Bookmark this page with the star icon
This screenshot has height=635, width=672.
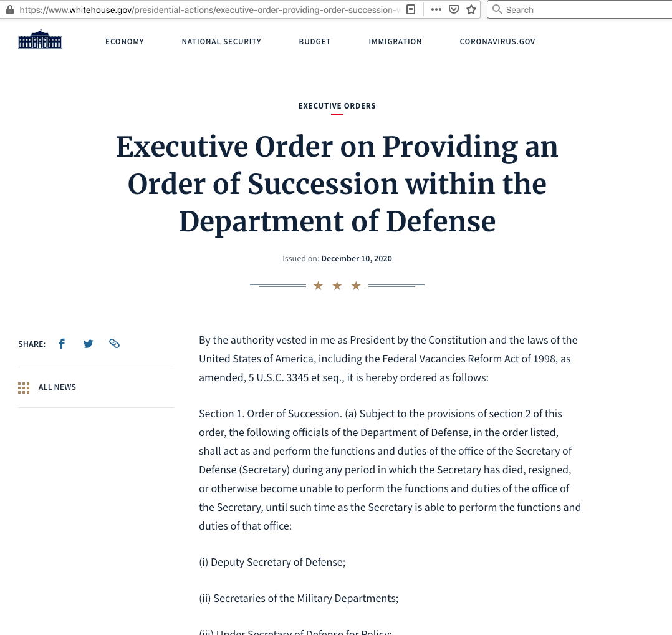tap(471, 9)
